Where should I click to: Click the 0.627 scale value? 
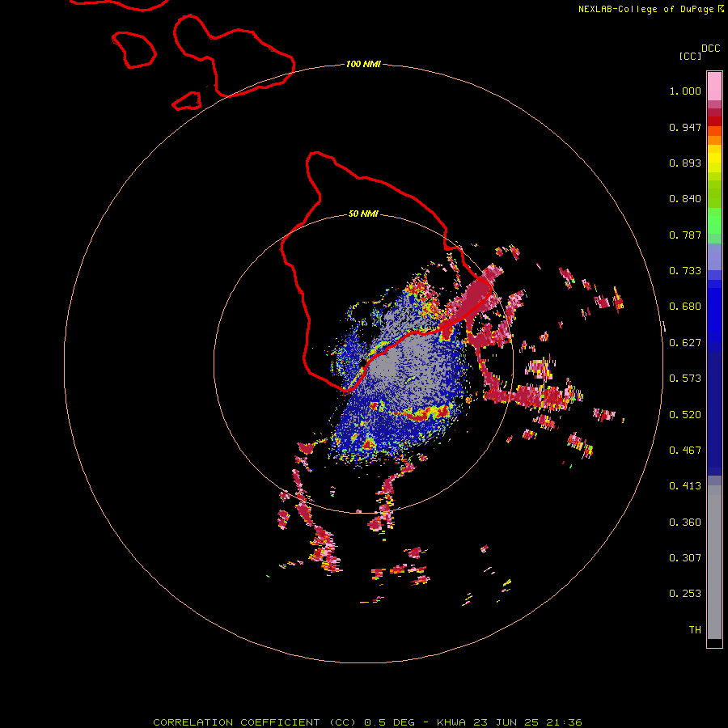click(685, 343)
